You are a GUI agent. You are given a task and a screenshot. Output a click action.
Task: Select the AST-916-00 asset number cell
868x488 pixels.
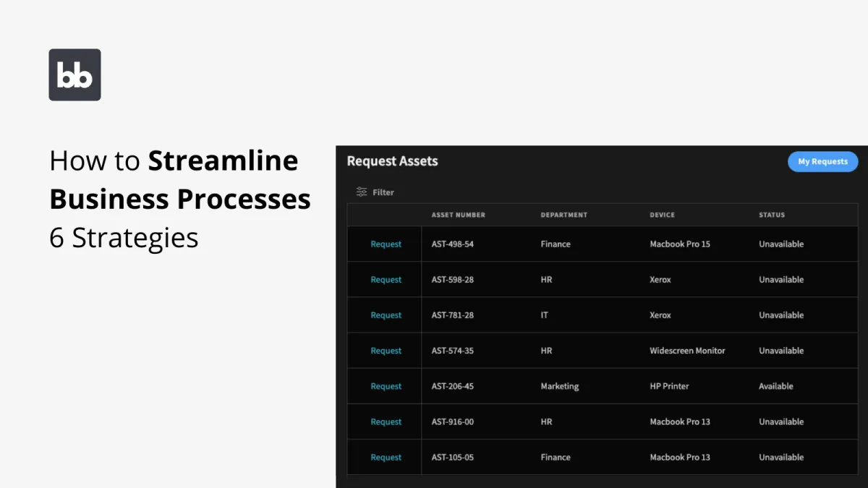click(453, 421)
